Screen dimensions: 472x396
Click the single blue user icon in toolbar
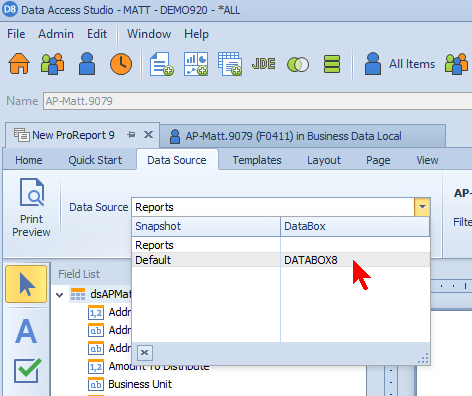pyautogui.click(x=87, y=64)
